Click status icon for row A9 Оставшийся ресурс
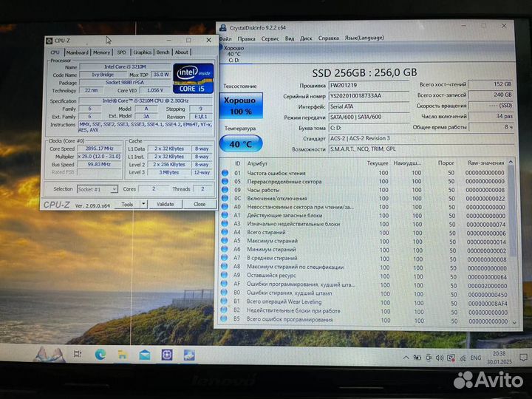The width and height of the screenshot is (532, 399). point(224,275)
